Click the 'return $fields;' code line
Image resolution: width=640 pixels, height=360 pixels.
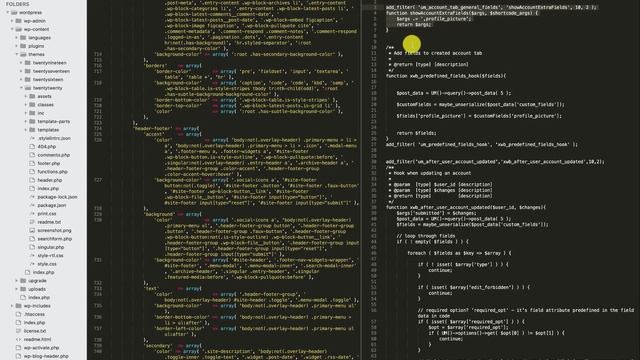tap(416, 133)
